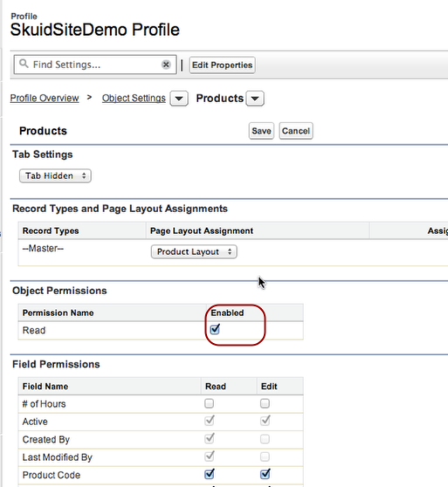Uncheck Edit for Product Code field
The width and height of the screenshot is (448, 487).
coord(265,474)
